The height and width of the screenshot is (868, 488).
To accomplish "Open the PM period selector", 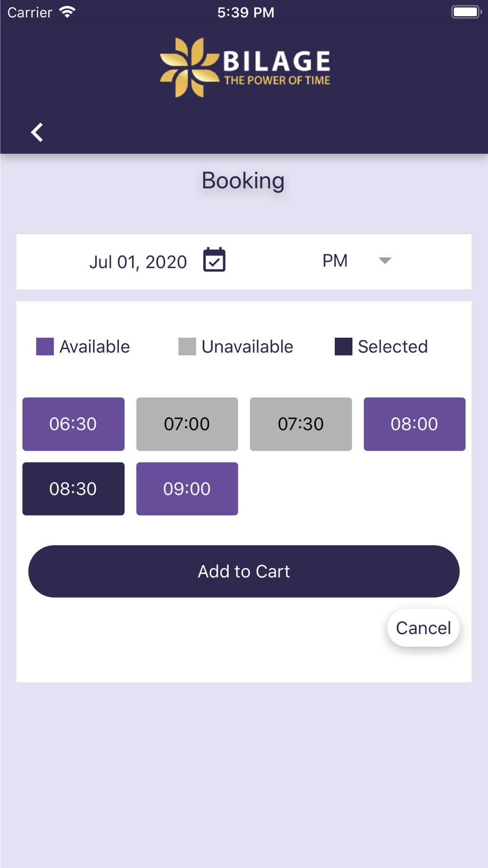I will 335,261.
